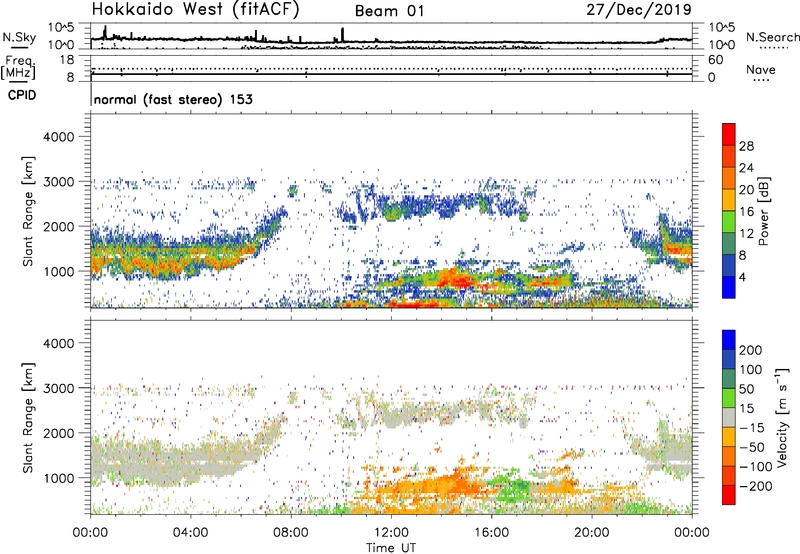The height and width of the screenshot is (554, 800).
Task: Click "Slant Range [km]" label of velocity panel
Action: (28, 418)
